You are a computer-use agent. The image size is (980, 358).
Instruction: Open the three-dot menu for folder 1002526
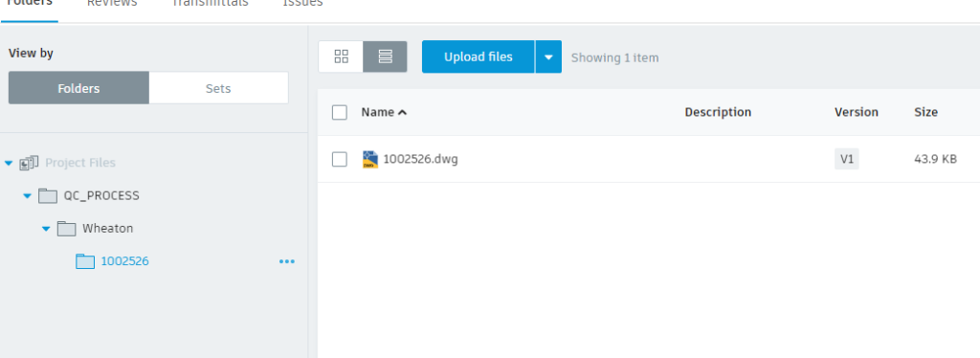tap(287, 261)
